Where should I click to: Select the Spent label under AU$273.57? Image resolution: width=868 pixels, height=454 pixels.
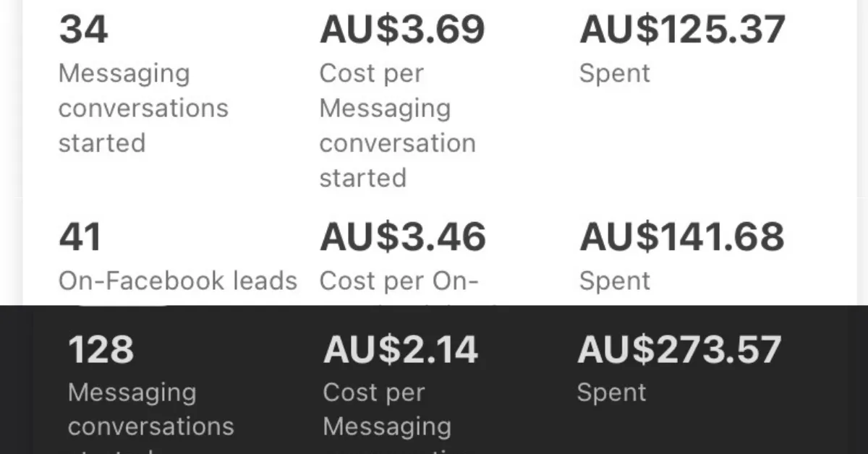(x=611, y=393)
